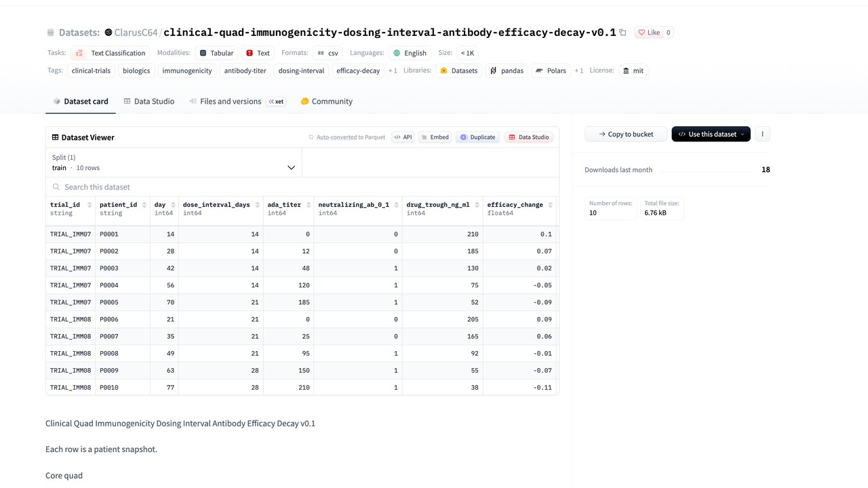Go to the Community tab
This screenshot has width=868, height=488.
(x=326, y=101)
